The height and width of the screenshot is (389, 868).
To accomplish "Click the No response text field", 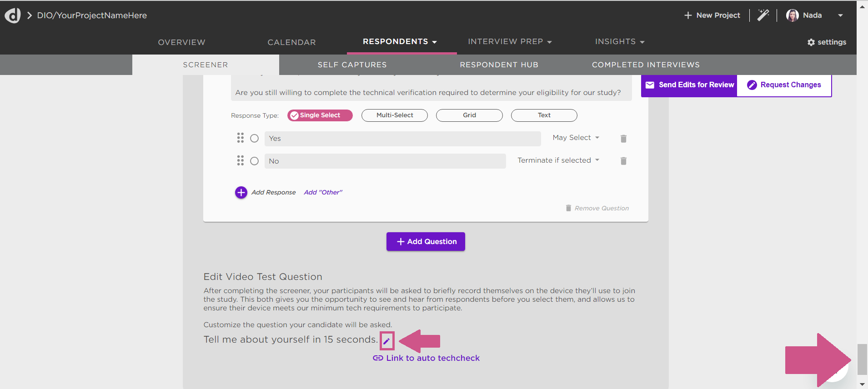I will [x=385, y=161].
